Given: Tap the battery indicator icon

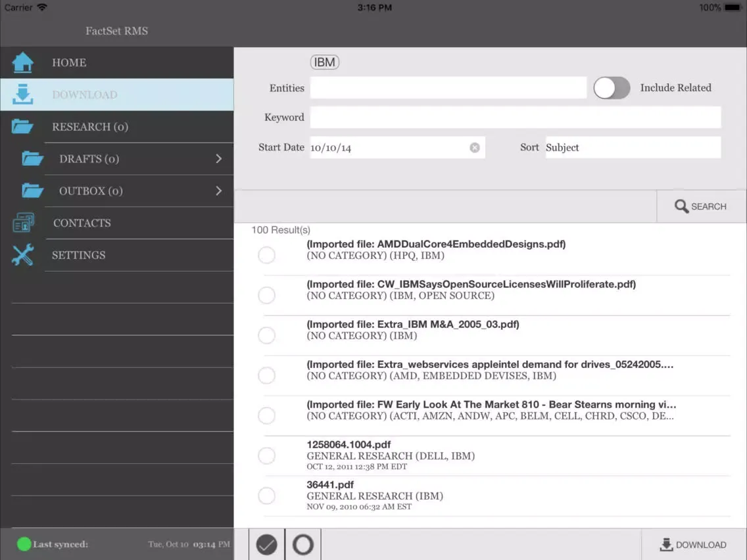Looking at the screenshot, I should click(x=733, y=8).
